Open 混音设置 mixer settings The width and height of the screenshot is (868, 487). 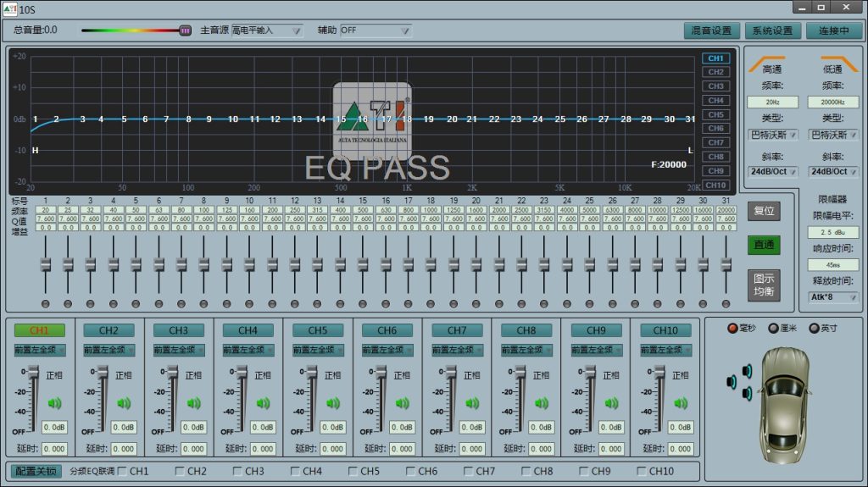click(711, 30)
